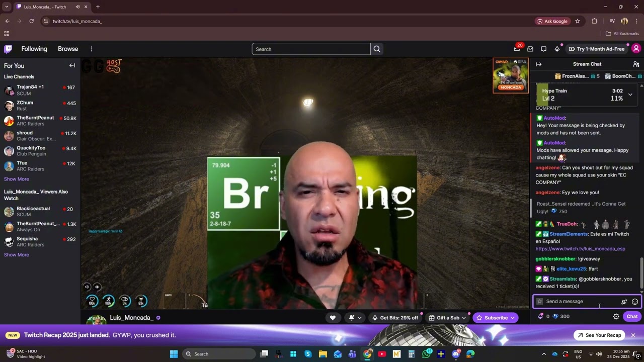Open the three-dot More menu beside Browse
The image size is (644, 362).
[92, 49]
